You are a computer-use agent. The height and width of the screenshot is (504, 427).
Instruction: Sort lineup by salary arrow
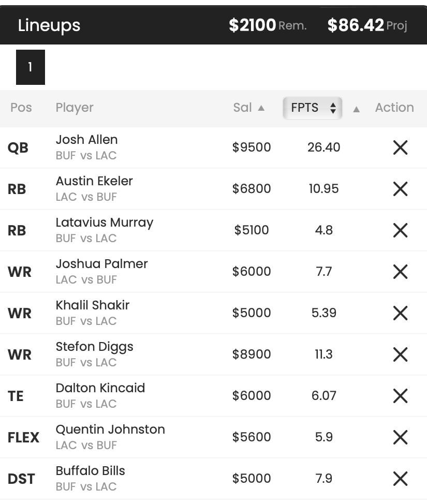pyautogui.click(x=261, y=108)
